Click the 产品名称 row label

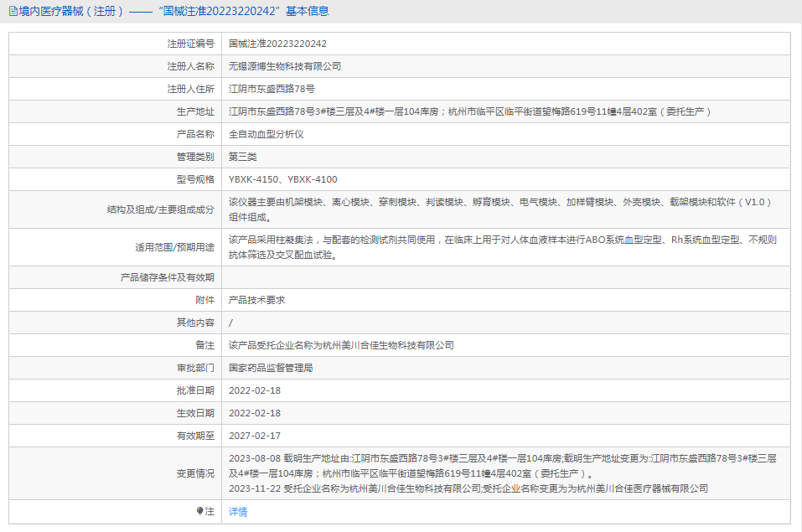195,134
